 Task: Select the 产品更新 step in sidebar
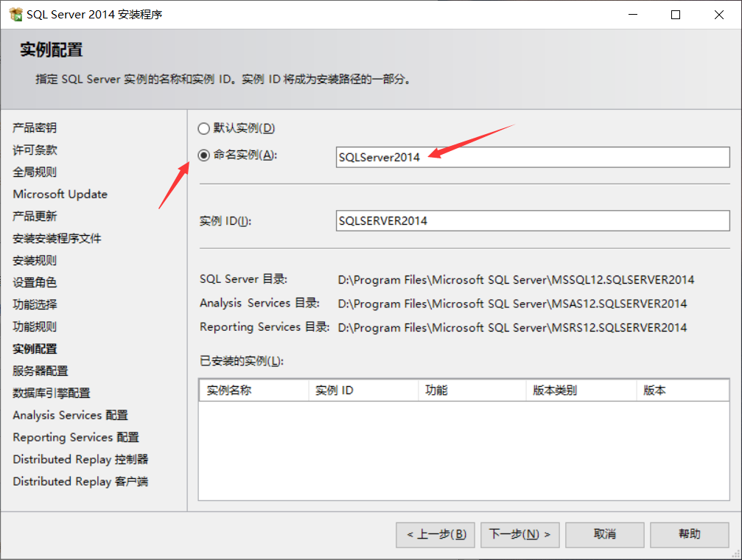pos(35,217)
